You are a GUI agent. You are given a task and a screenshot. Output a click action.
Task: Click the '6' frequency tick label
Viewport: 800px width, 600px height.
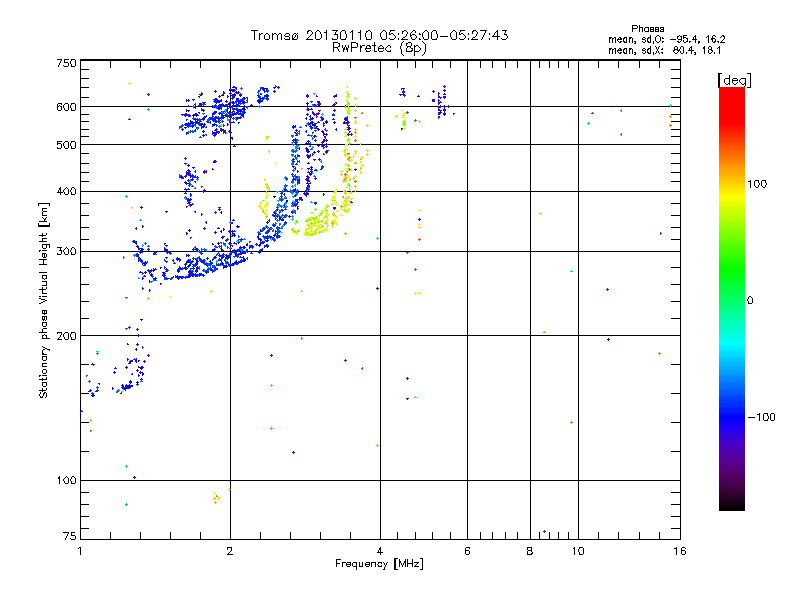coord(467,551)
